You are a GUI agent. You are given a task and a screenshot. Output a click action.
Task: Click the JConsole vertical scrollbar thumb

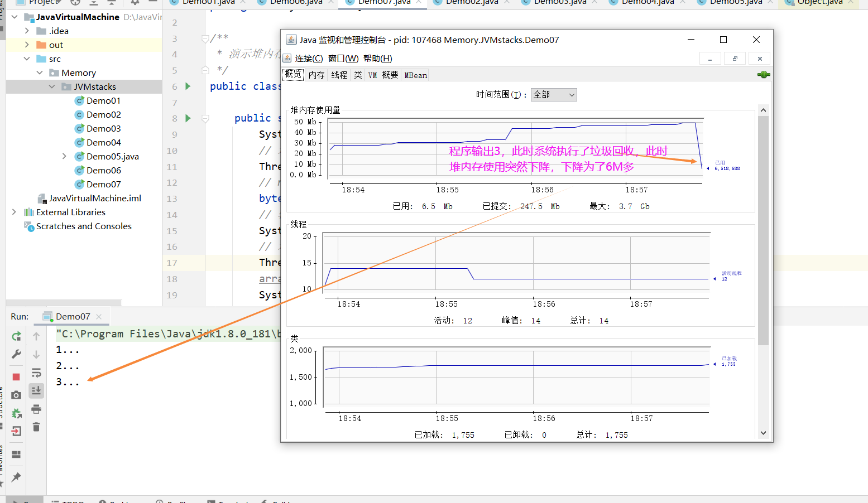[763, 230]
